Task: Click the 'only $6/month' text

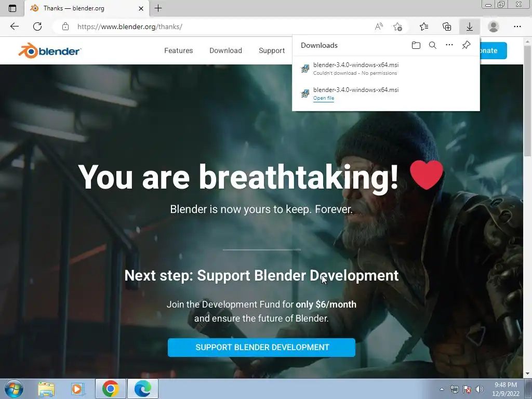Action: (x=326, y=304)
